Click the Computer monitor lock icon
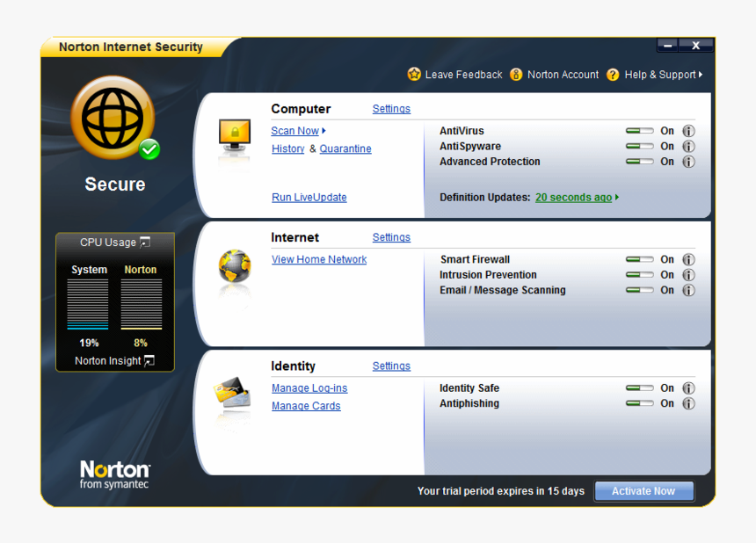Image resolution: width=756 pixels, height=543 pixels. (x=235, y=137)
